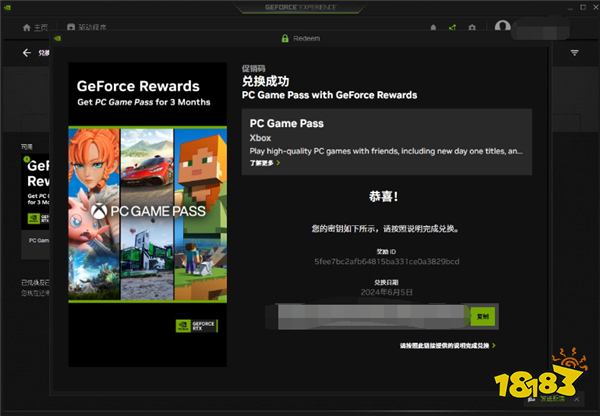Image resolution: width=600 pixels, height=416 pixels.
Task: Click the blurred redemption key field
Action: [x=371, y=317]
